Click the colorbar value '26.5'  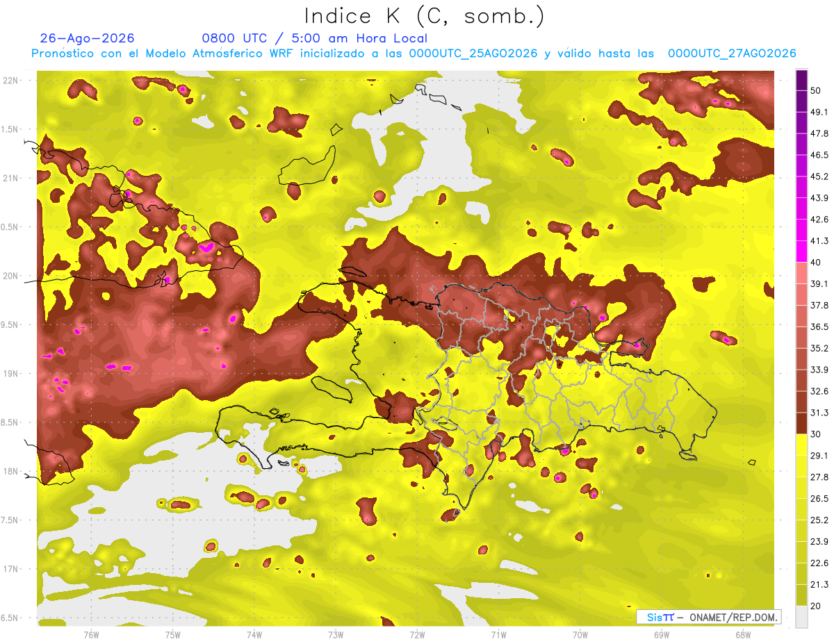point(819,499)
